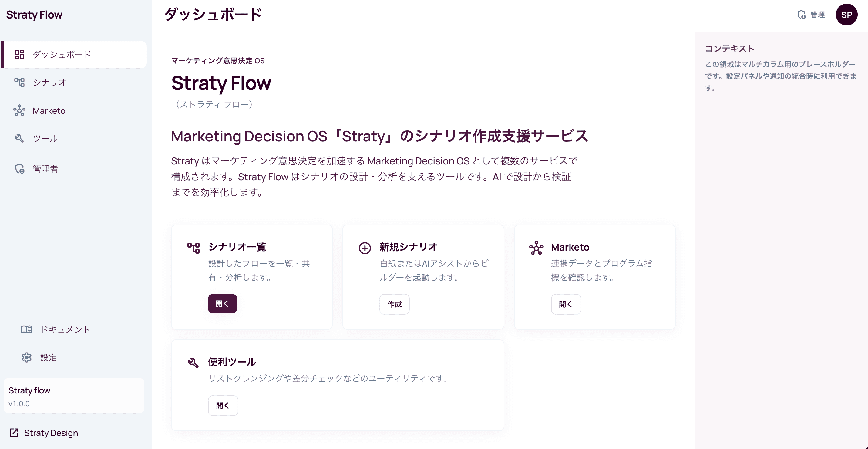Image resolution: width=868 pixels, height=449 pixels.
Task: Click 管理 link in the top header
Action: 811,15
